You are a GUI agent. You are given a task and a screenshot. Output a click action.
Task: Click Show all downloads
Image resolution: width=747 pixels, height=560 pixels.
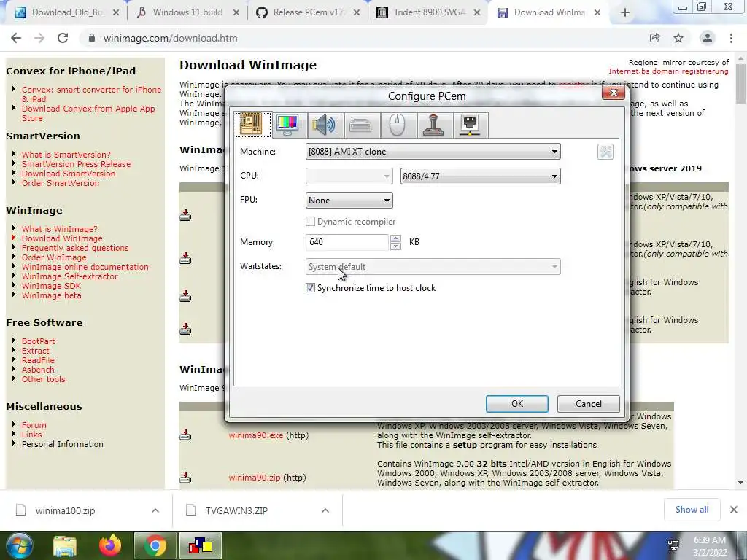point(692,510)
